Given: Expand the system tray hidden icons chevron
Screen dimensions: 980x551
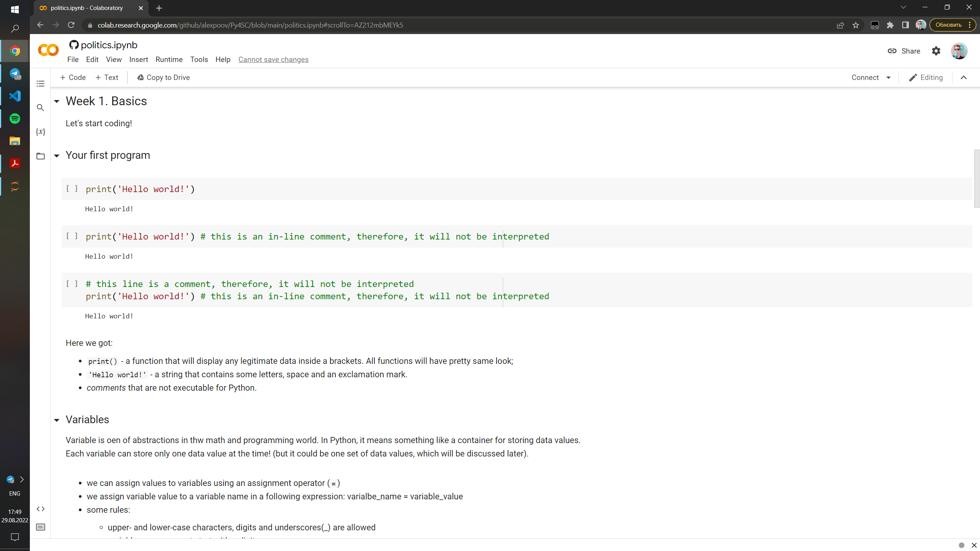Looking at the screenshot, I should pyautogui.click(x=22, y=479).
